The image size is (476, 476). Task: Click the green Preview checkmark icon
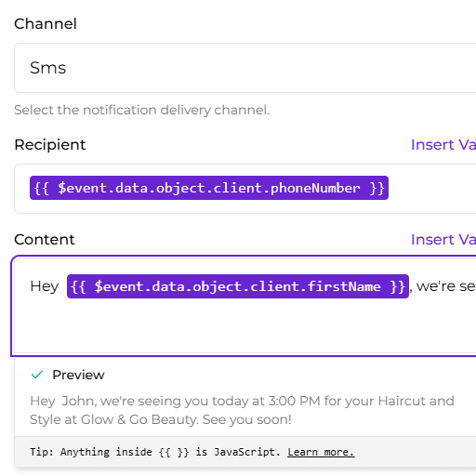pos(37,375)
